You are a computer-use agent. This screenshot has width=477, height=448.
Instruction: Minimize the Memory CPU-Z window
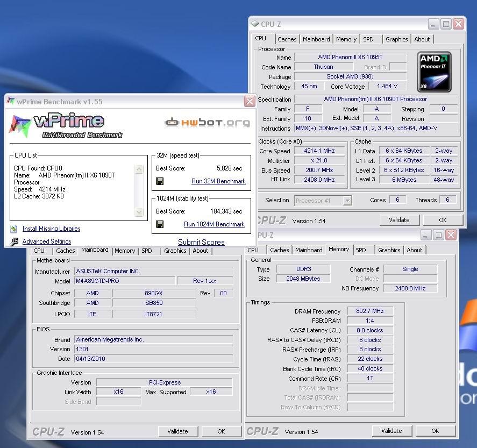pyautogui.click(x=426, y=235)
